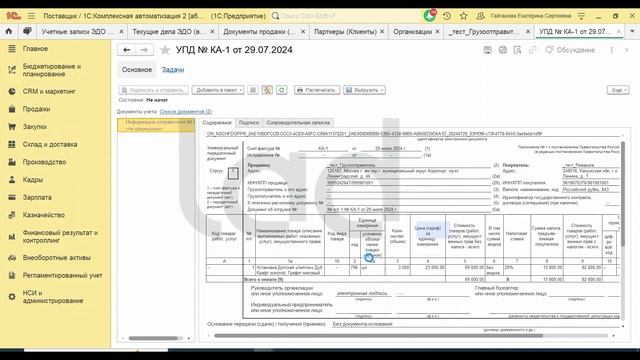Click Подписать и отправить button
The height and width of the screenshot is (360, 640).
(x=153, y=90)
